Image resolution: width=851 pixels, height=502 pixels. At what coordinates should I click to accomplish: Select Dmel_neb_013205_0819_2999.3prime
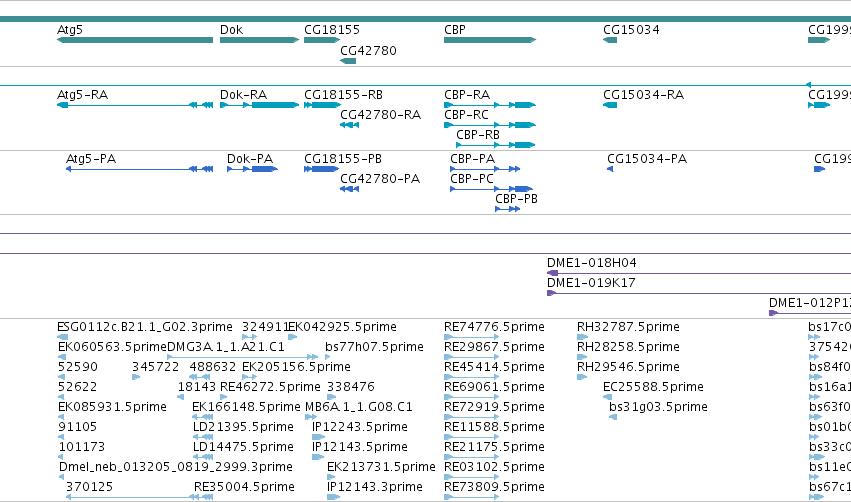(x=61, y=477)
